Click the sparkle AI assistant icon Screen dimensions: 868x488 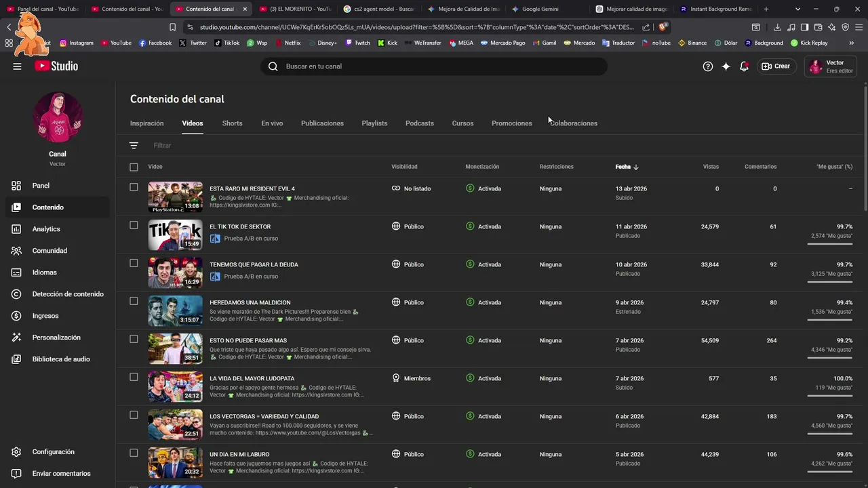coord(726,66)
